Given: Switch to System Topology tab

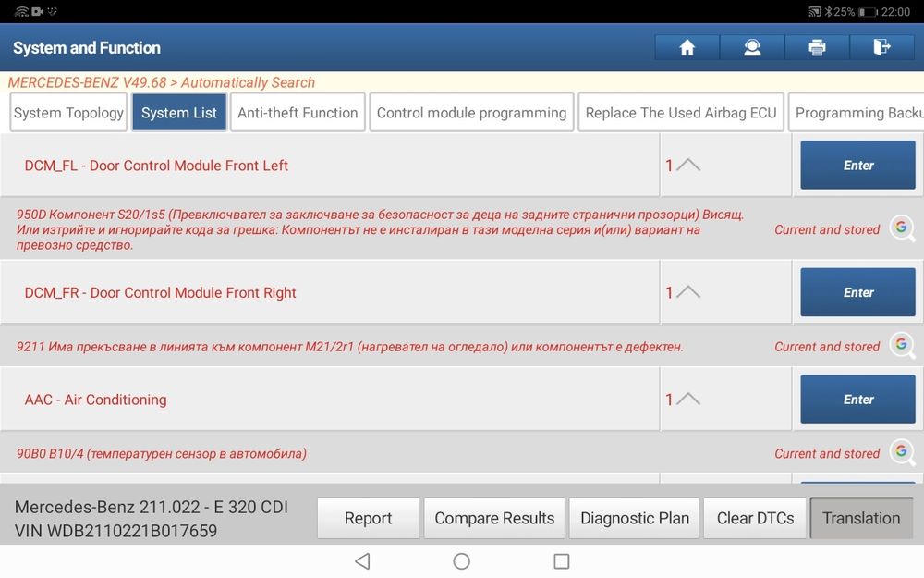Looking at the screenshot, I should click(68, 113).
